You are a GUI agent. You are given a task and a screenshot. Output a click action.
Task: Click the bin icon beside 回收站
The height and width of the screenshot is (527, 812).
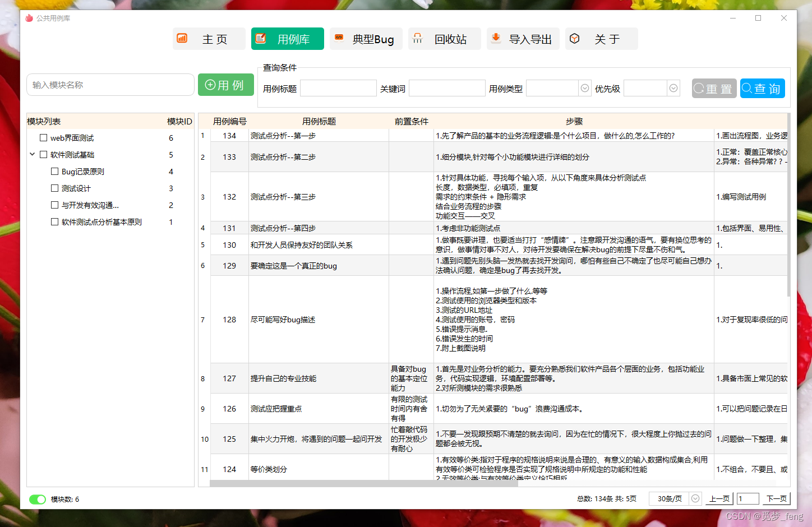tap(418, 38)
